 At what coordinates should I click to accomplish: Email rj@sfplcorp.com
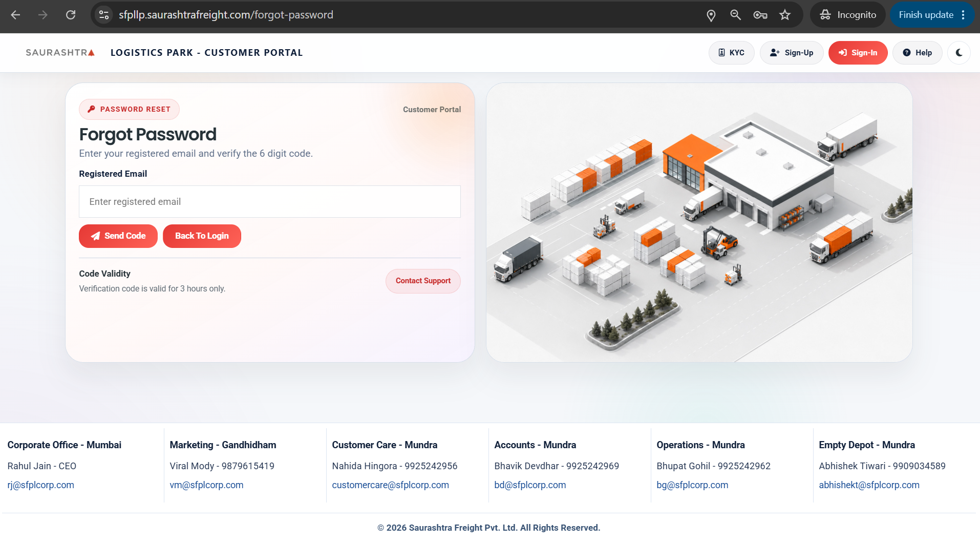click(x=41, y=485)
